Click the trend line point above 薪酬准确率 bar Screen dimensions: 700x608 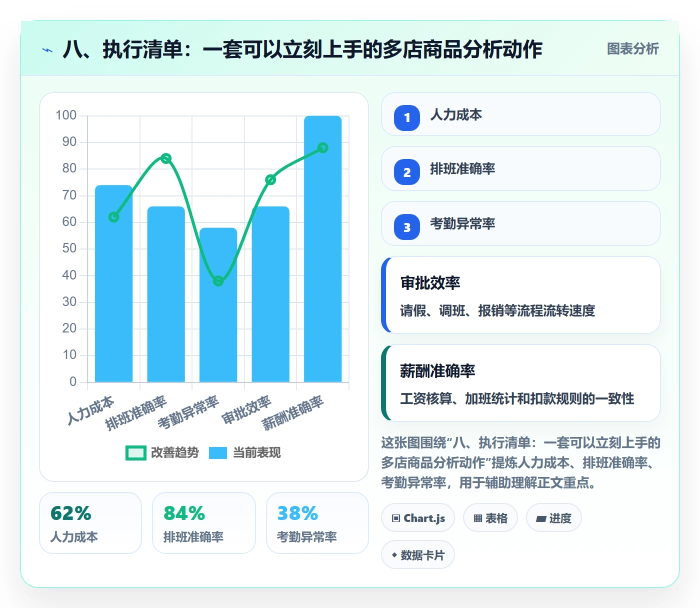[x=323, y=148]
